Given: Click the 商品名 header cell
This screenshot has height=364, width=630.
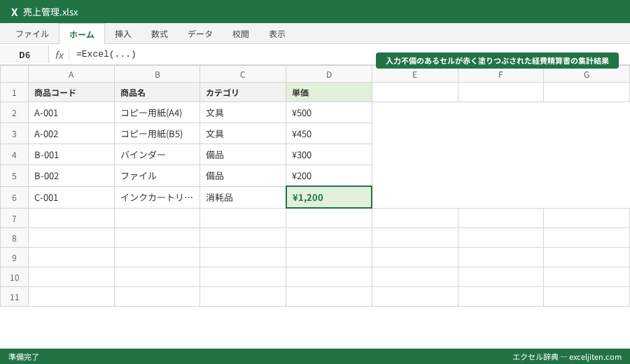Looking at the screenshot, I should pos(157,92).
